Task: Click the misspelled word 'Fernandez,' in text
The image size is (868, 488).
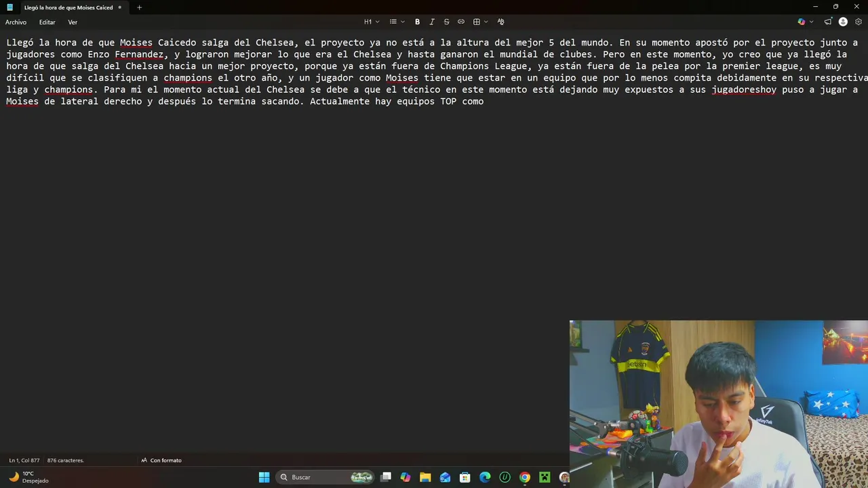Action: tap(139, 54)
